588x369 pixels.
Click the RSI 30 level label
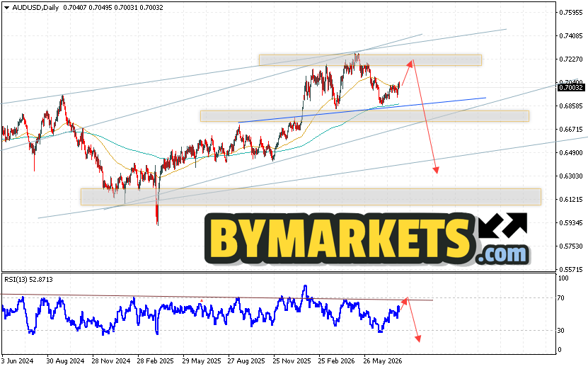561,330
